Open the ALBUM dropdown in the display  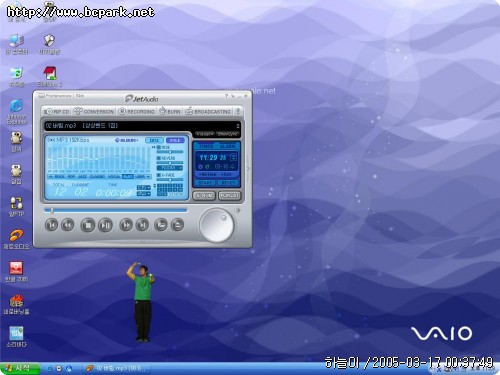point(127,140)
